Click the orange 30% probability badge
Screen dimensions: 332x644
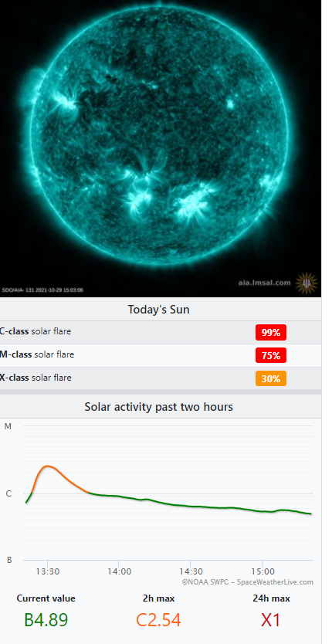(271, 378)
